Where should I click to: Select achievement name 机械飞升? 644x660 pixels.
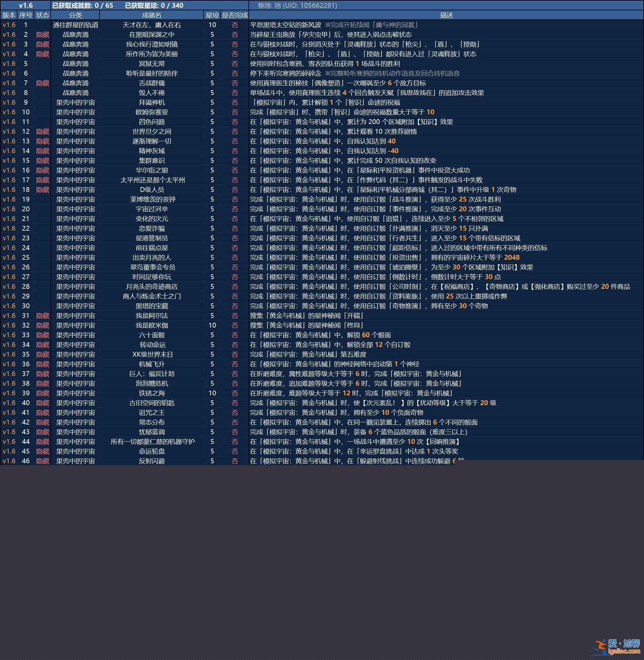point(152,364)
